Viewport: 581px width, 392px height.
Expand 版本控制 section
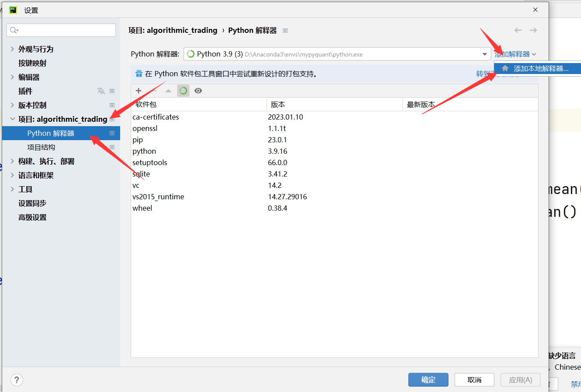click(12, 105)
